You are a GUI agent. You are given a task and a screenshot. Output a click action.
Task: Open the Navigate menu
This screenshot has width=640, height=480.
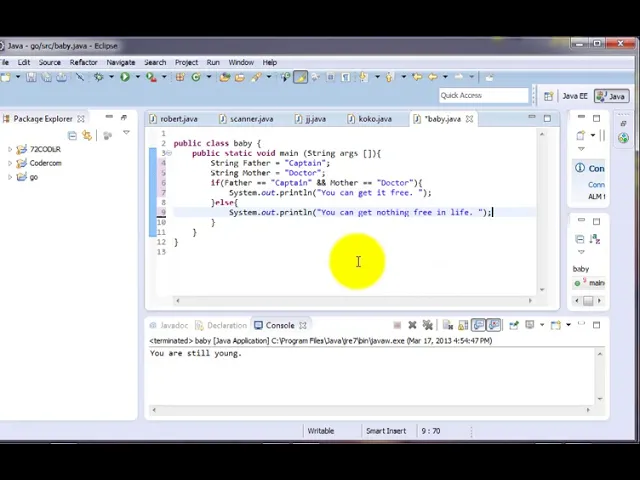pos(121,62)
